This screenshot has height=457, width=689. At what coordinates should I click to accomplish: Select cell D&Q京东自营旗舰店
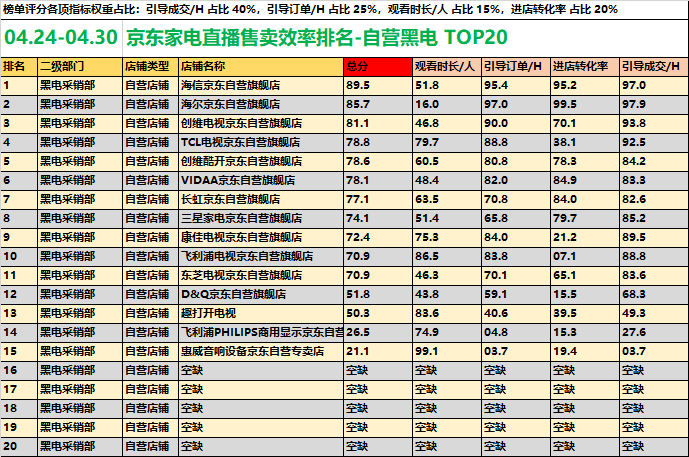click(x=261, y=294)
